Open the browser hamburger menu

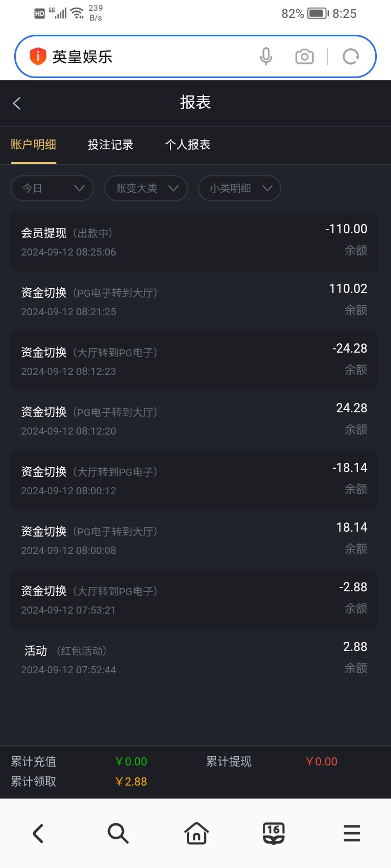pyautogui.click(x=351, y=833)
